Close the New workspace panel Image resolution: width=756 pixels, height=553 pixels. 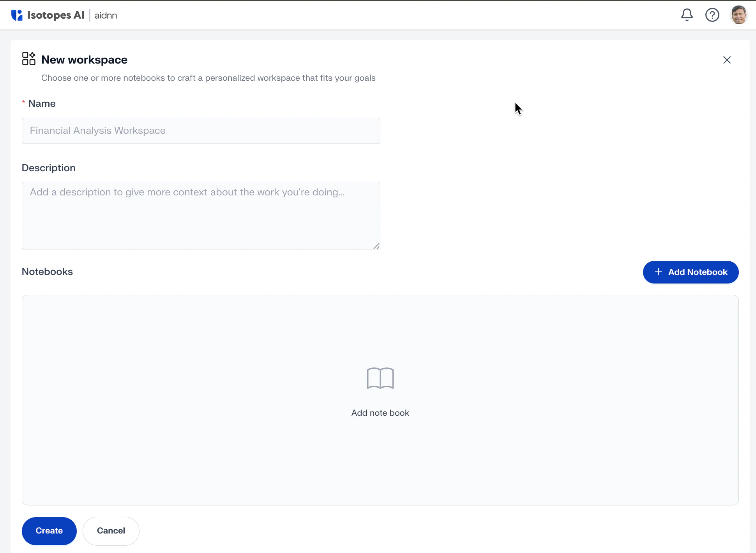click(727, 60)
